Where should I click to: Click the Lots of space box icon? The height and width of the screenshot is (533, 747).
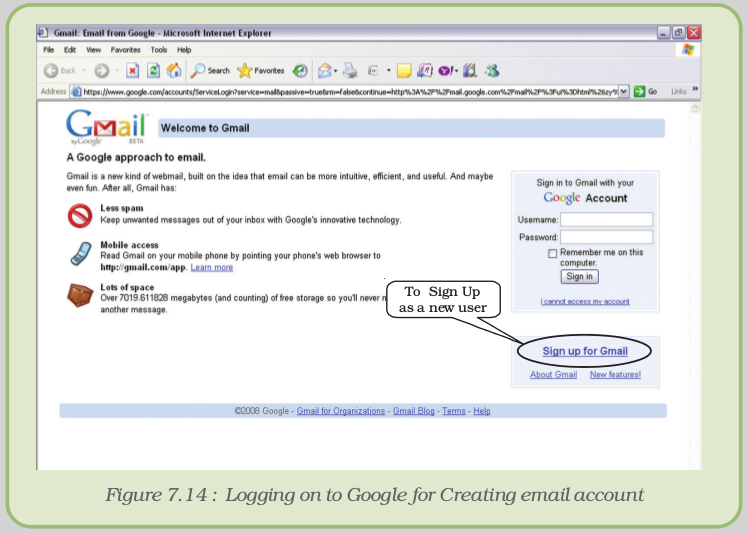coord(80,295)
